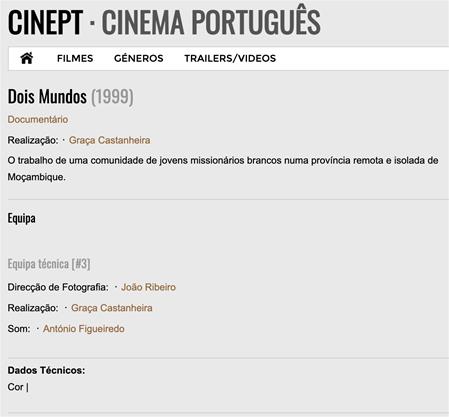Click the (1999) year next to title
This screenshot has height=417, width=449.
click(112, 97)
